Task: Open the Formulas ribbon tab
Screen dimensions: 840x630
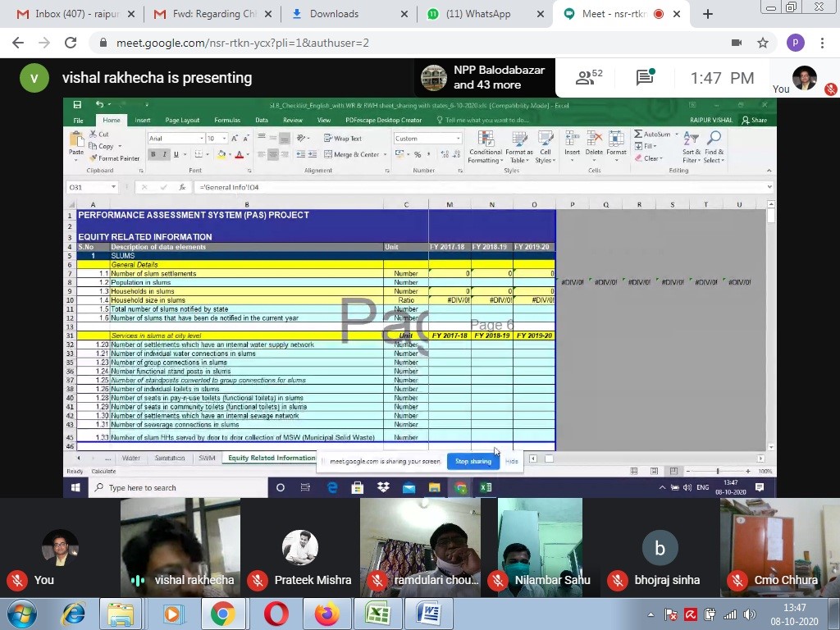Action: pos(227,121)
